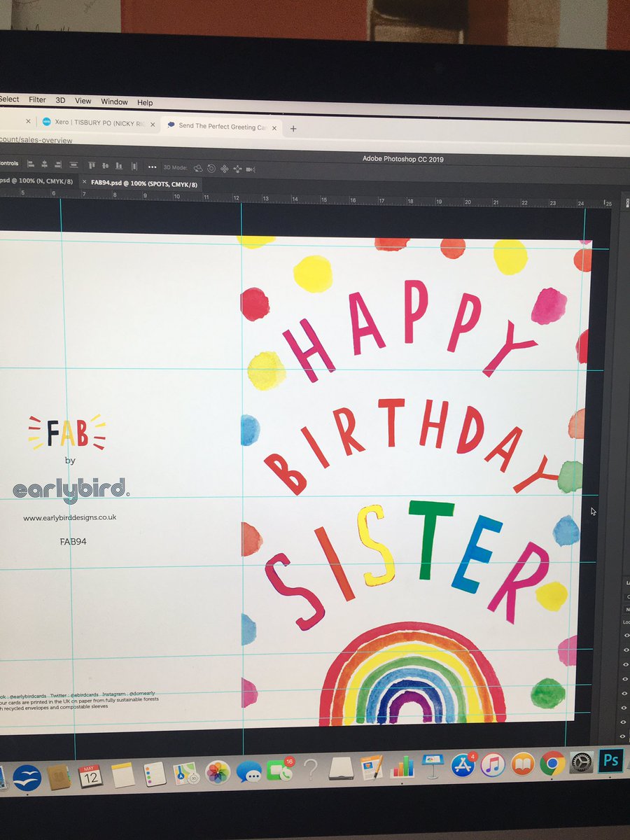
Task: Select the 3D Mode pan icon
Action: tap(225, 169)
